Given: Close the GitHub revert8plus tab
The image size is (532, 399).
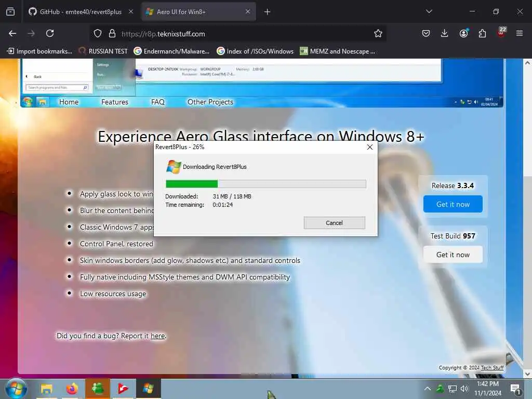Looking at the screenshot, I should (x=131, y=11).
